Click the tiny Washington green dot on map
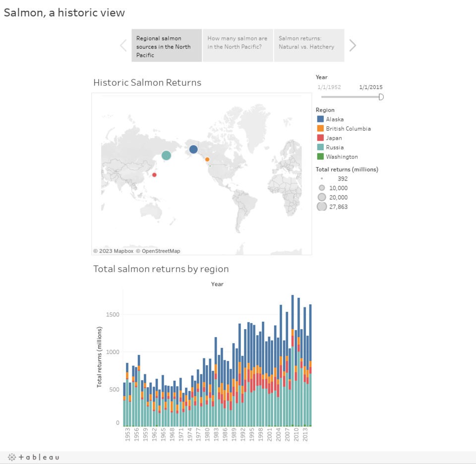 210,166
